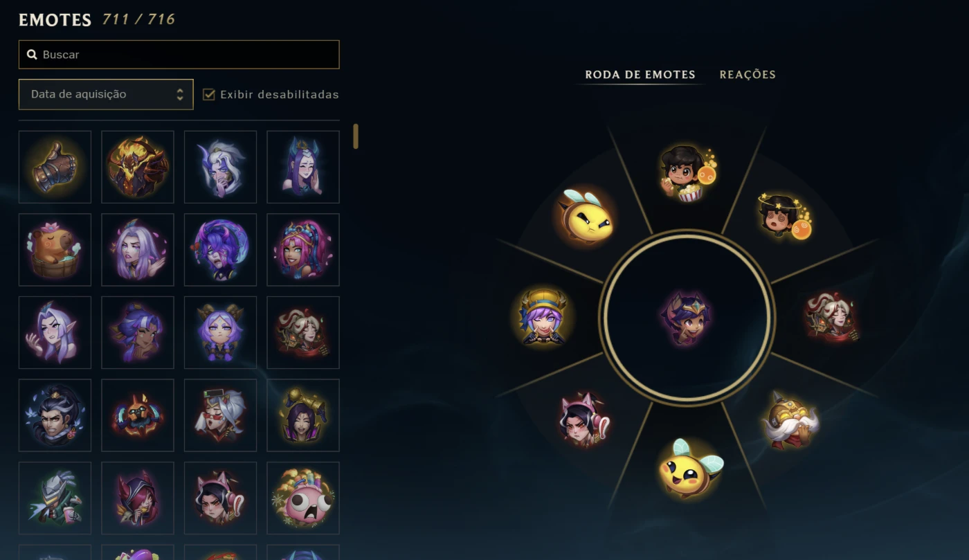
Task: Select the dizzy character with stars slot
Action: (786, 217)
